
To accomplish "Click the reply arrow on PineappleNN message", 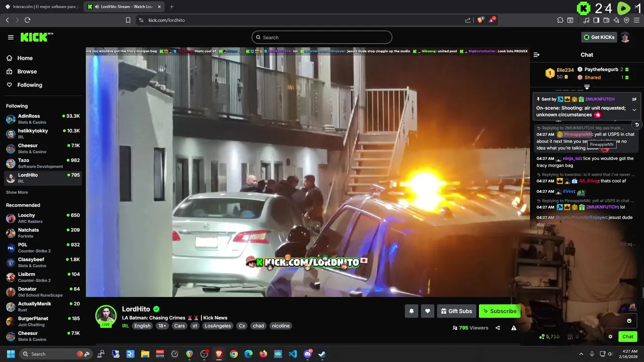I will [x=637, y=125].
